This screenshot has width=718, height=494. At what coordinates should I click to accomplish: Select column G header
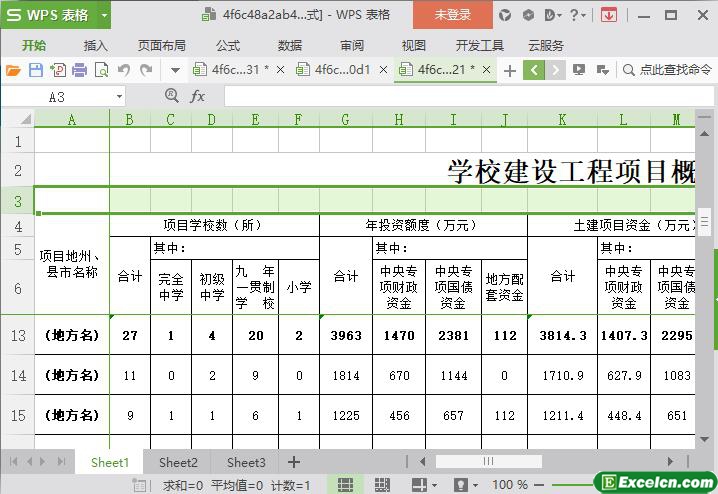[346, 120]
